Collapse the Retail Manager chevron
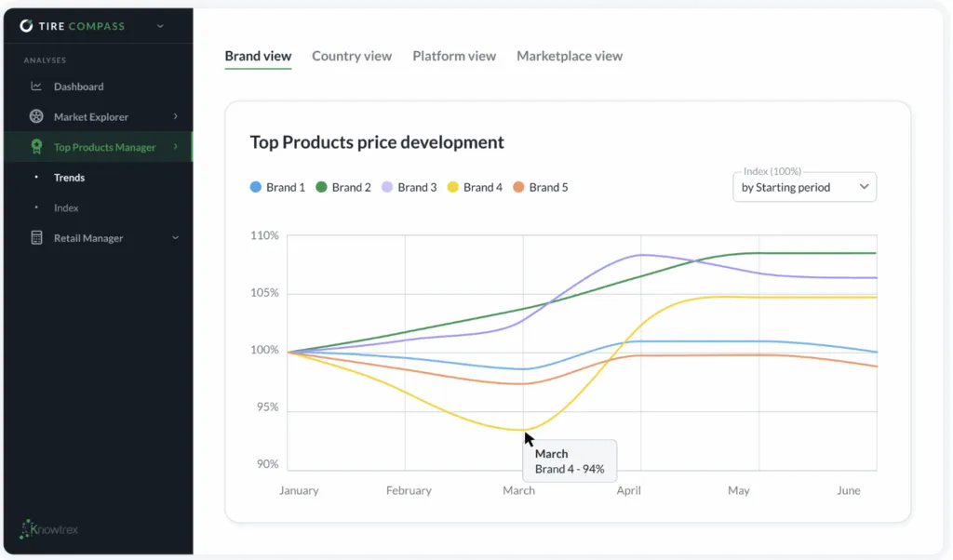The width and height of the screenshot is (953, 560). [176, 238]
